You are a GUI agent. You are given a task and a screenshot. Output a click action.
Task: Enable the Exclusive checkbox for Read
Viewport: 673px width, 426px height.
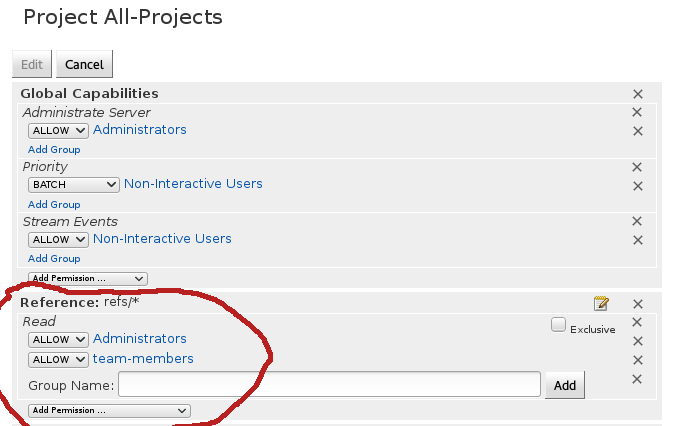pyautogui.click(x=558, y=325)
